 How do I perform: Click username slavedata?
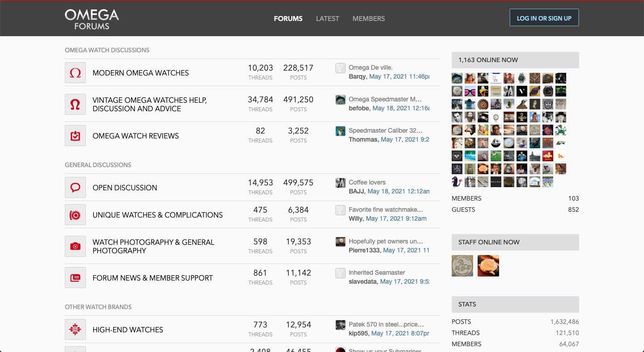pyautogui.click(x=363, y=281)
